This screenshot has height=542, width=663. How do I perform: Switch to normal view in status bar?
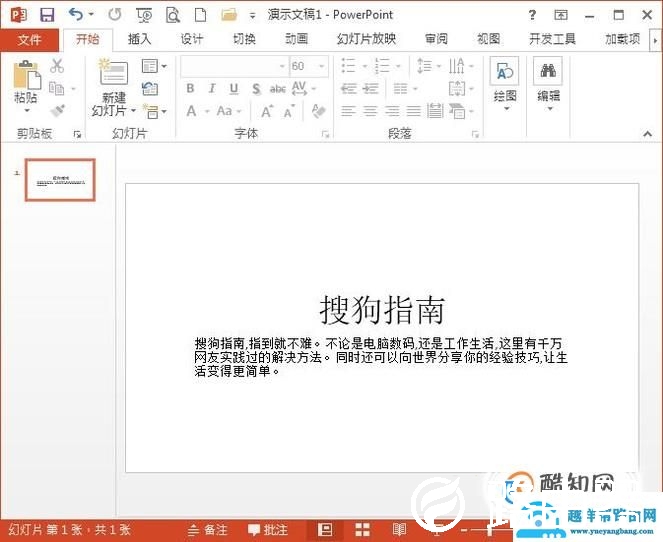point(325,530)
